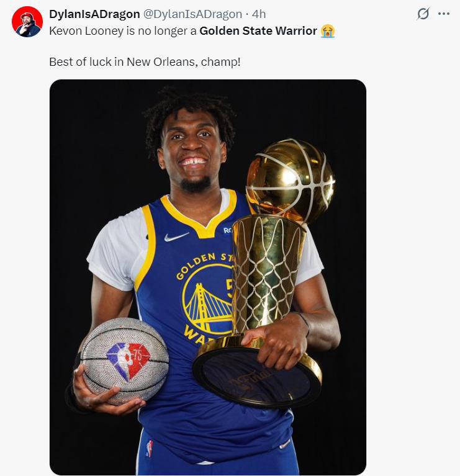The height and width of the screenshot is (476, 460).
Task: Click the Grok explain-post icon
Action: [x=423, y=14]
